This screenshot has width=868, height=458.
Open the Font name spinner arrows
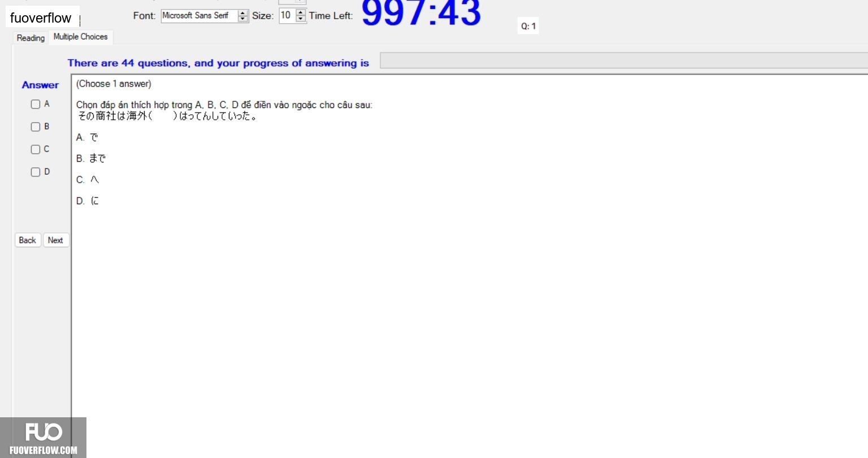[x=243, y=16]
